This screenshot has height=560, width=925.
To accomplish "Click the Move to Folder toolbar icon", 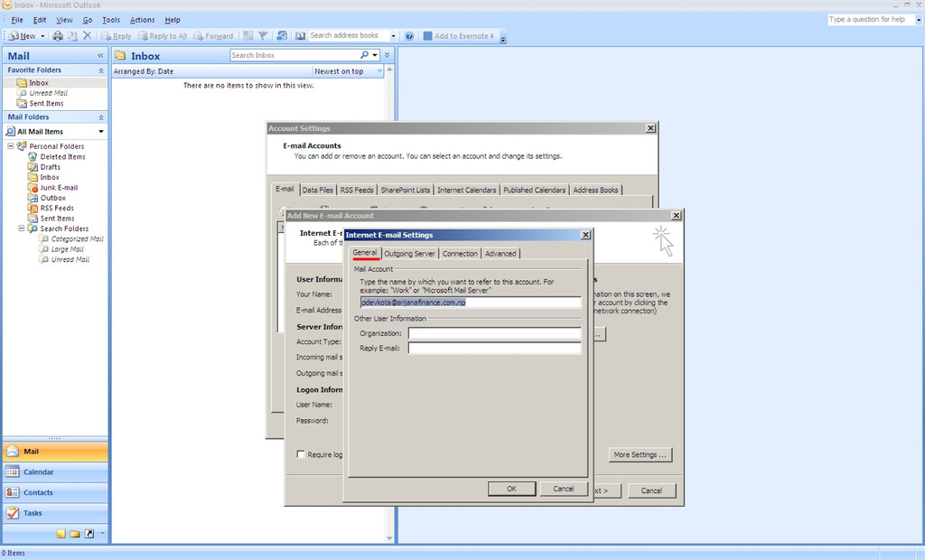I will 72,36.
